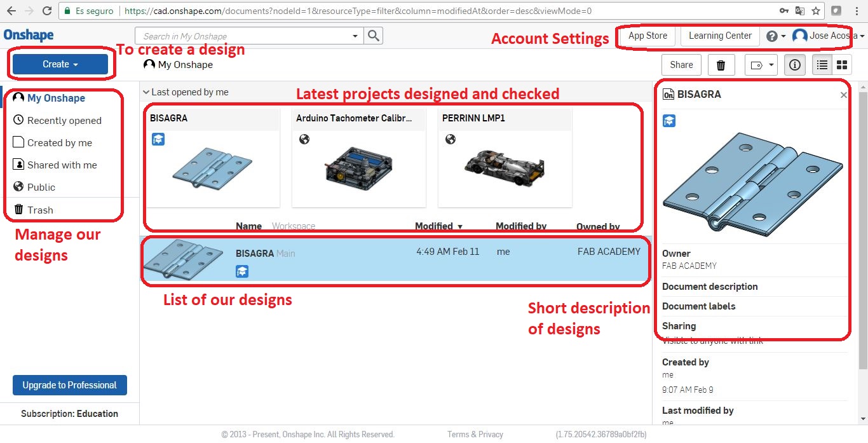The width and height of the screenshot is (868, 443).
Task: Click education badge on BISAGRA card
Action: pos(158,139)
